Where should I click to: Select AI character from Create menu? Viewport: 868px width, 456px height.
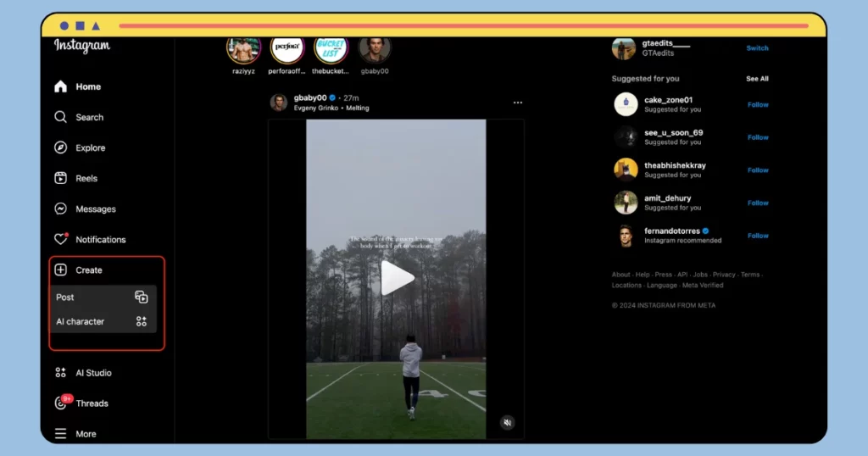[x=103, y=321]
